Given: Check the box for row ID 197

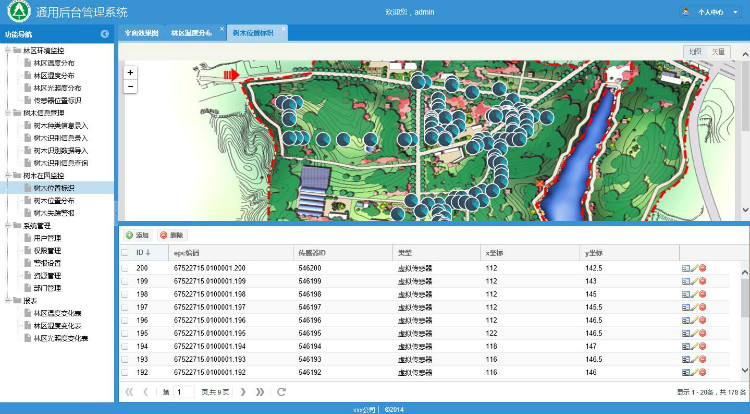Looking at the screenshot, I should (x=125, y=307).
